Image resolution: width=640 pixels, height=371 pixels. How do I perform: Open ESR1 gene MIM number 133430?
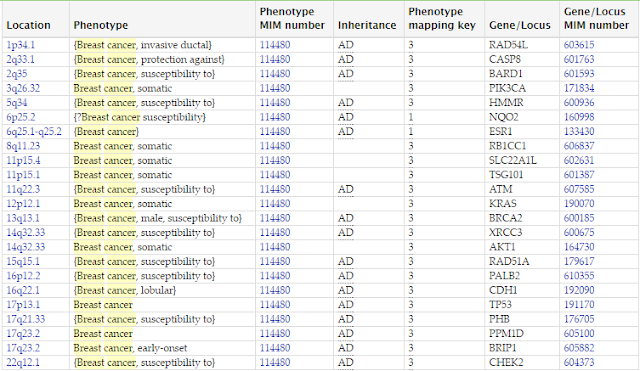(x=579, y=132)
